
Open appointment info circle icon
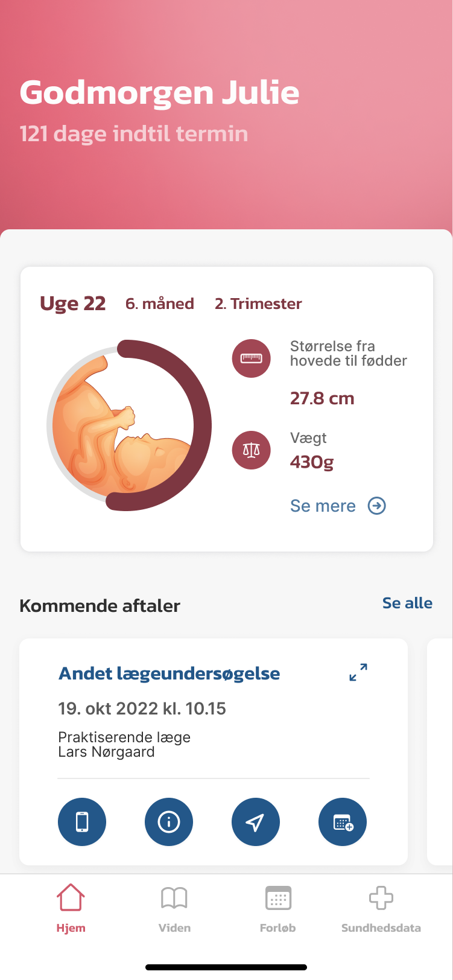pyautogui.click(x=169, y=822)
